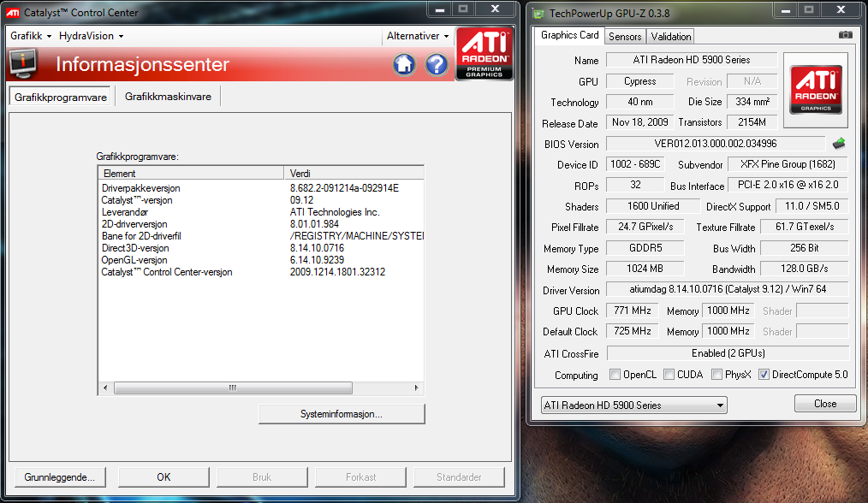This screenshot has height=503, width=868.
Task: Click the monitor info icon beside Informasjonssenter
Action: click(23, 64)
